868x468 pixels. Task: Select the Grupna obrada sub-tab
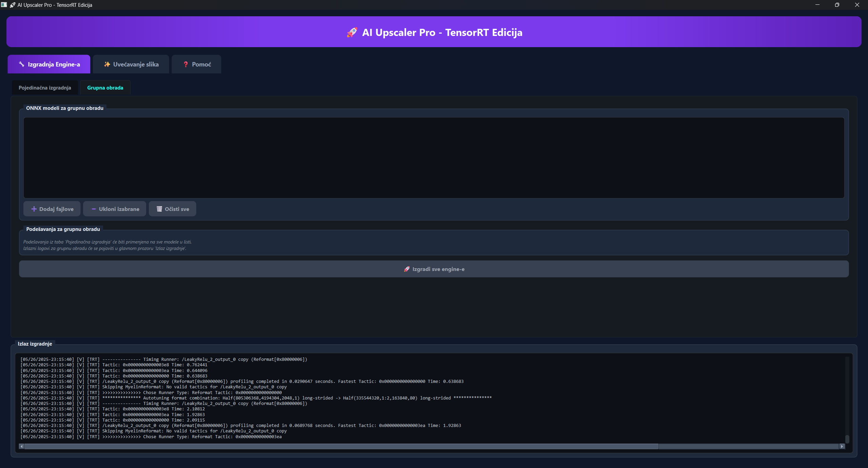tap(105, 88)
